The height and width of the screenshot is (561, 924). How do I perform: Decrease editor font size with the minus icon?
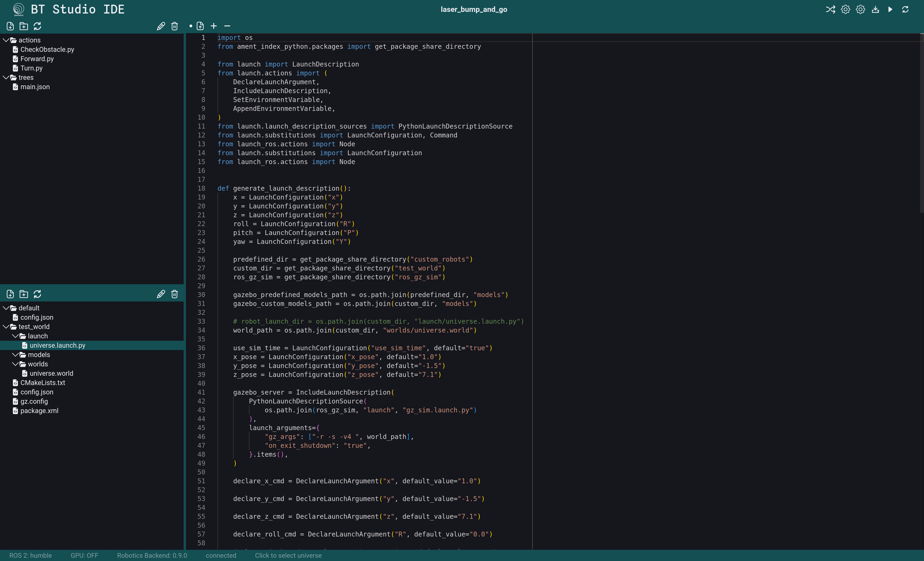[227, 26]
